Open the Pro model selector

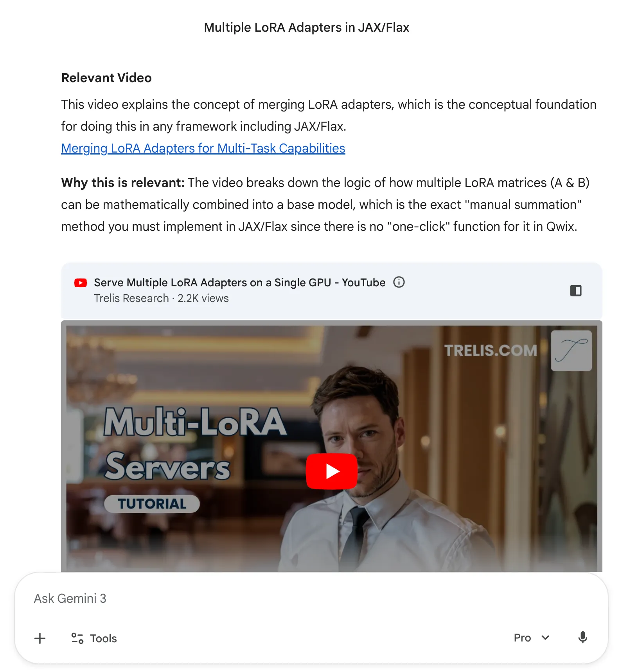pos(532,638)
